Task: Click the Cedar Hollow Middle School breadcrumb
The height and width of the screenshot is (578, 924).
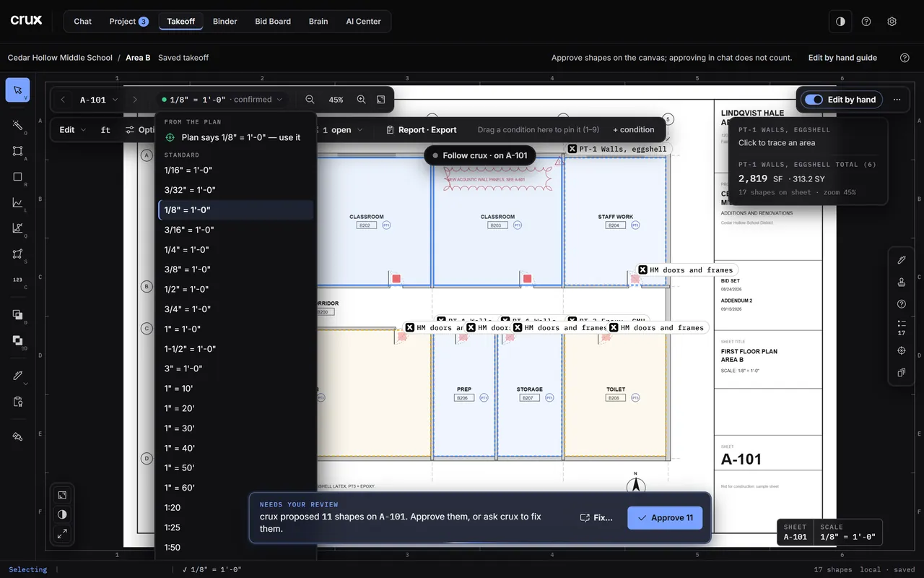Action: [60, 58]
